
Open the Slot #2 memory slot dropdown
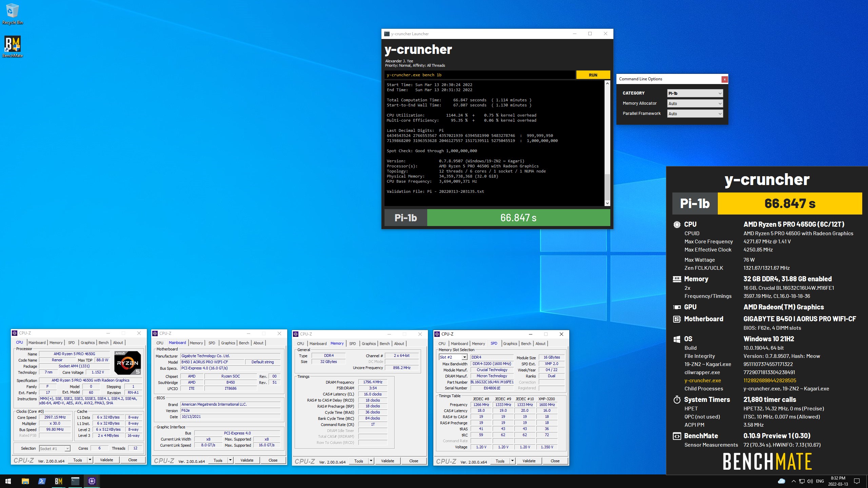pos(453,357)
